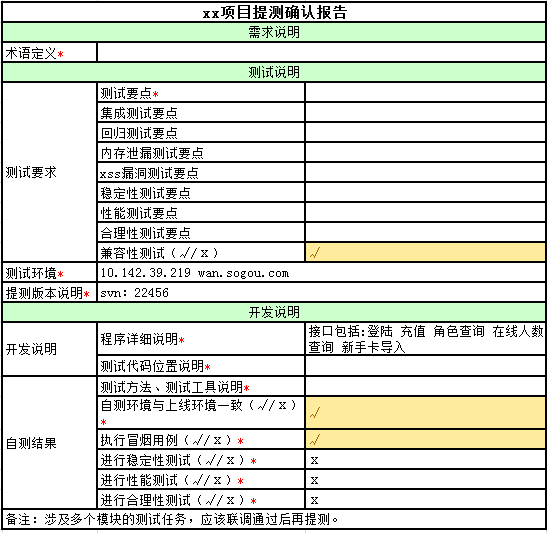Screen dimensions: 547x533
Task: Click the empty cell beside xss漏洞测试要点
Action: [425, 172]
